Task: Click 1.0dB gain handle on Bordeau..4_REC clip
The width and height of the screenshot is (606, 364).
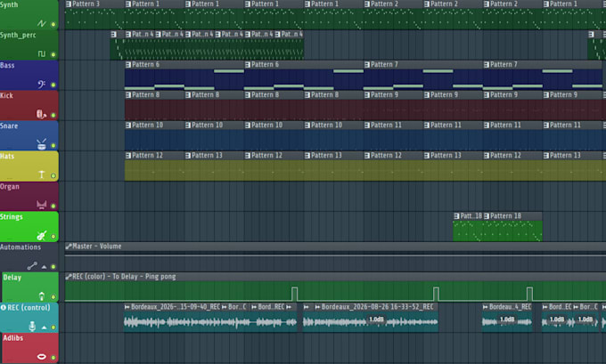Action: (x=507, y=320)
